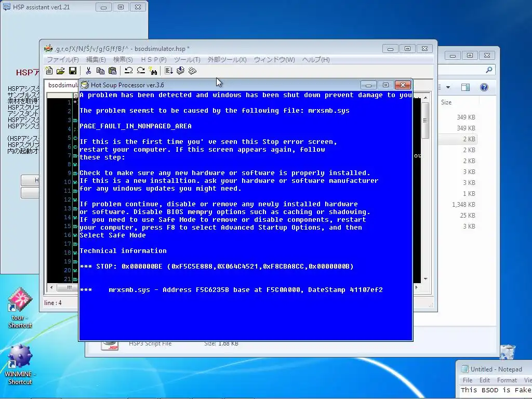Open the ツール(T) menu
This screenshot has height=399, width=532.
187,60
